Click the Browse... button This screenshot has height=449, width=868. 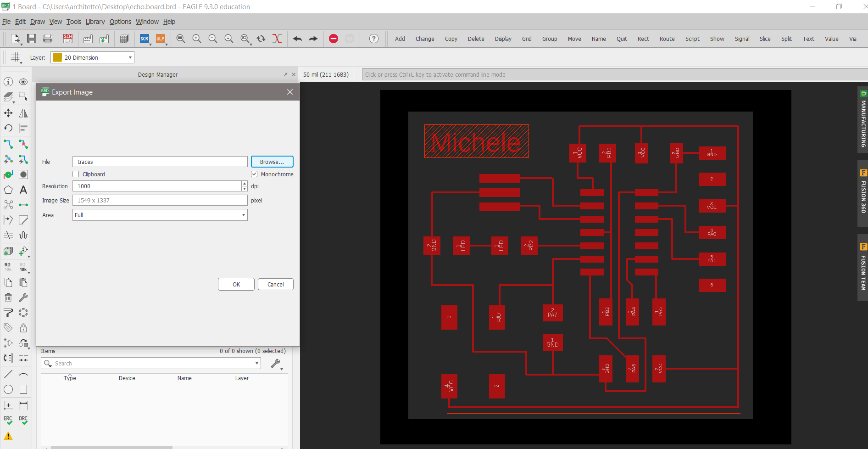tap(272, 162)
